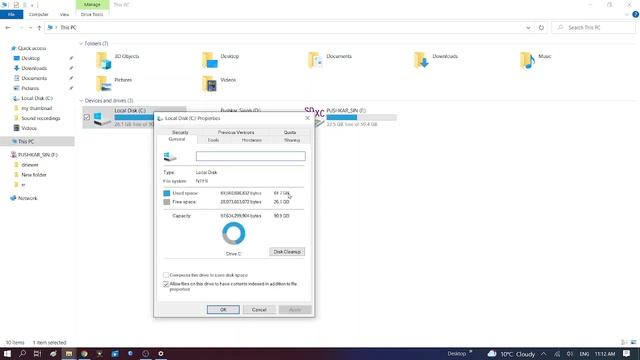Switch to the Hardware tab
640x360 pixels.
click(251, 140)
